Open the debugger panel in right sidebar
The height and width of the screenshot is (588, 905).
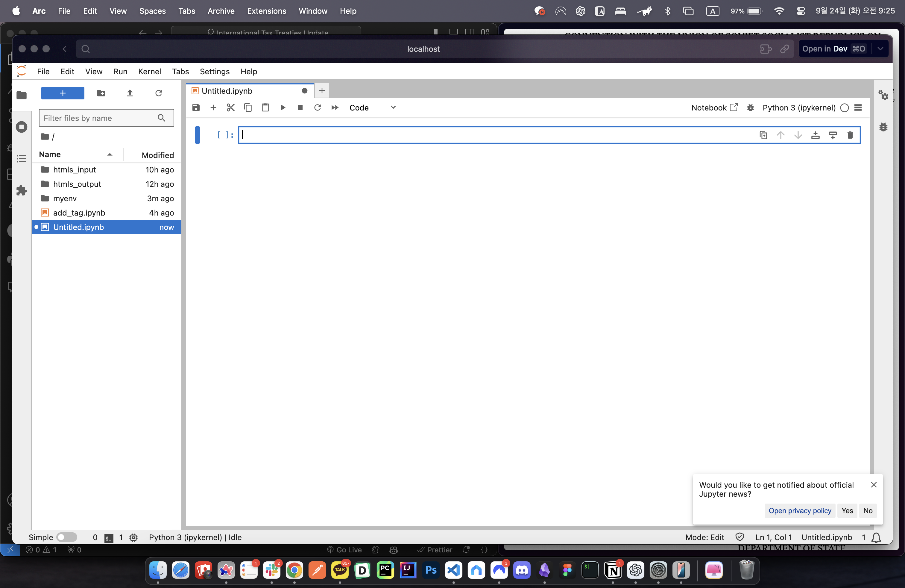coord(883,127)
